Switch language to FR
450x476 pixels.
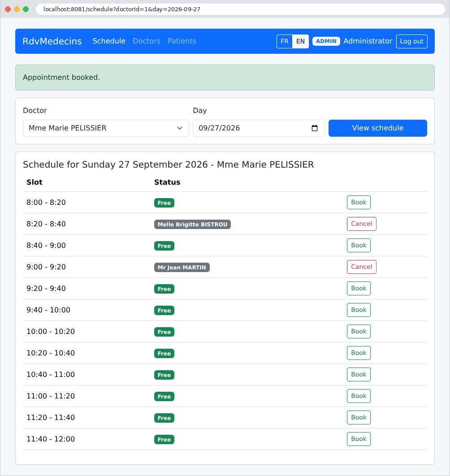pyautogui.click(x=285, y=41)
